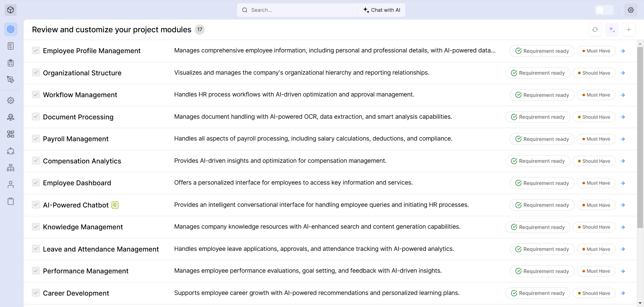Open the clipboard list sidebar icon
Image resolution: width=644 pixels, height=307 pixels.
pos(11,63)
